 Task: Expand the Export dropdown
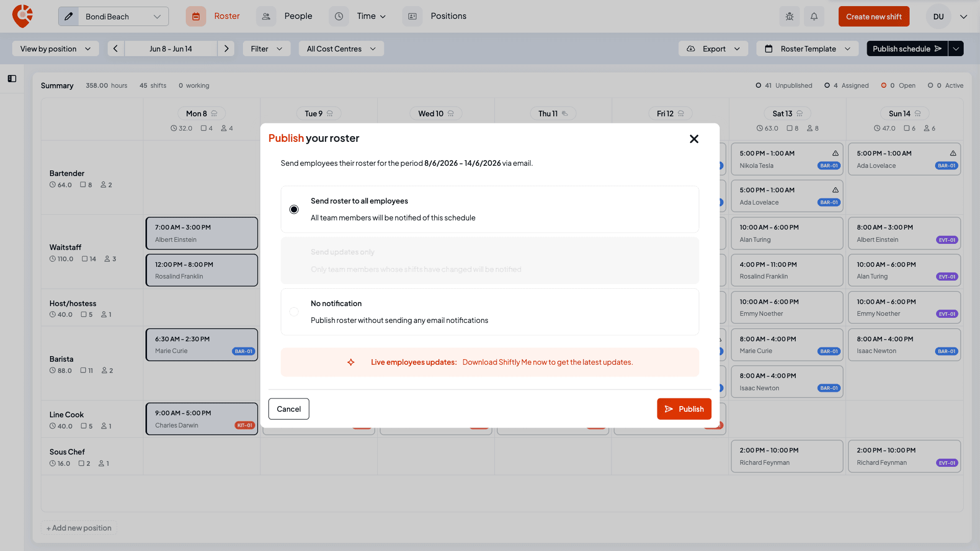point(713,48)
